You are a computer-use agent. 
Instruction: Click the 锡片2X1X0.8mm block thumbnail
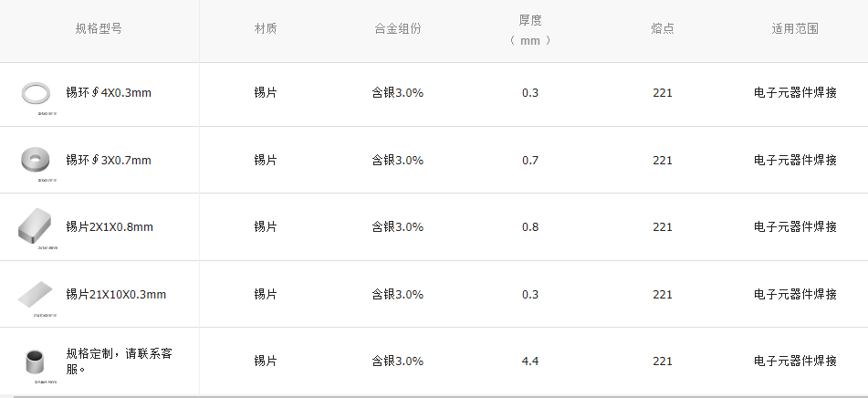coord(37,225)
